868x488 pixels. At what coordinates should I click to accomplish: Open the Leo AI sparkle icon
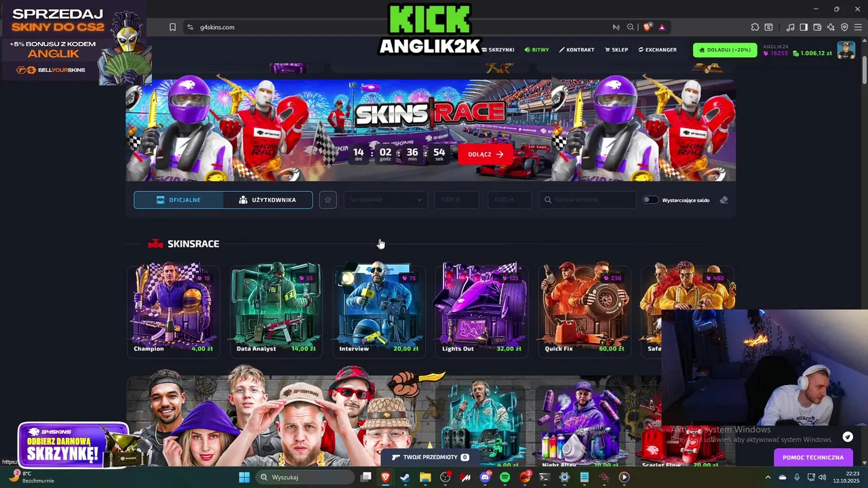pyautogui.click(x=831, y=27)
